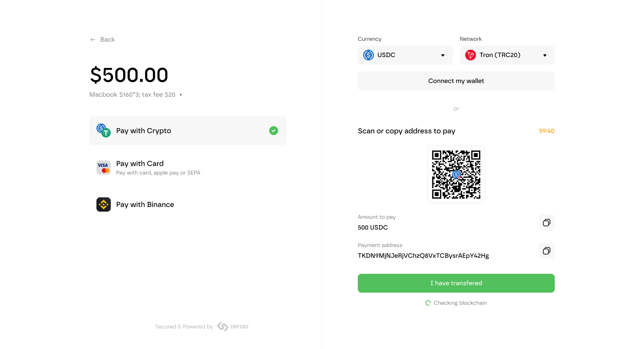Screen dimensions: 644x349
Task: Click the Checking blockchain spinner
Action: pos(428,303)
